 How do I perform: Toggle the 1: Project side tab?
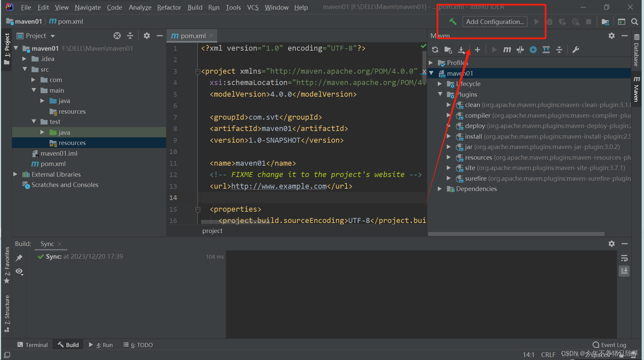[x=7, y=49]
